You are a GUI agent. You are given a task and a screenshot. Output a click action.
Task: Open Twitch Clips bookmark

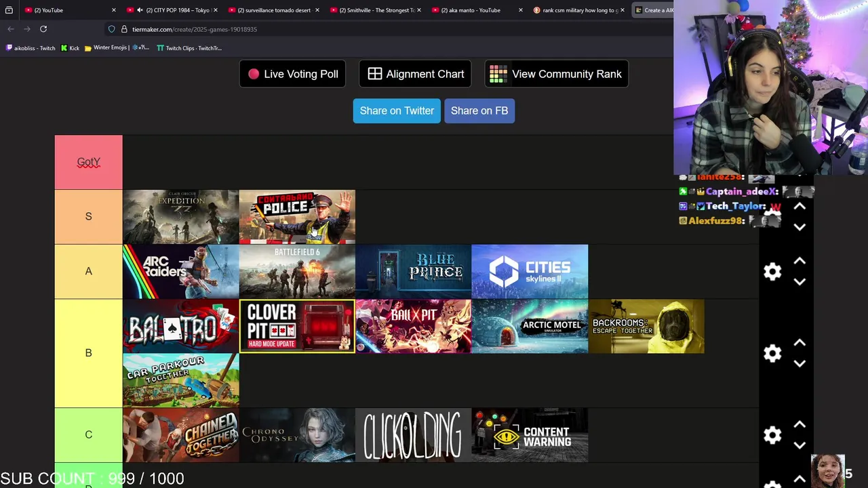(189, 48)
